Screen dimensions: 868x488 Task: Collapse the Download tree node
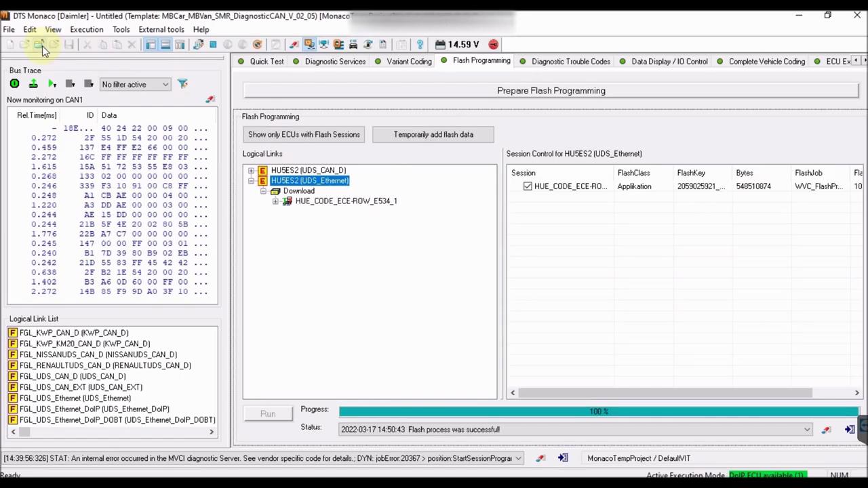click(263, 191)
